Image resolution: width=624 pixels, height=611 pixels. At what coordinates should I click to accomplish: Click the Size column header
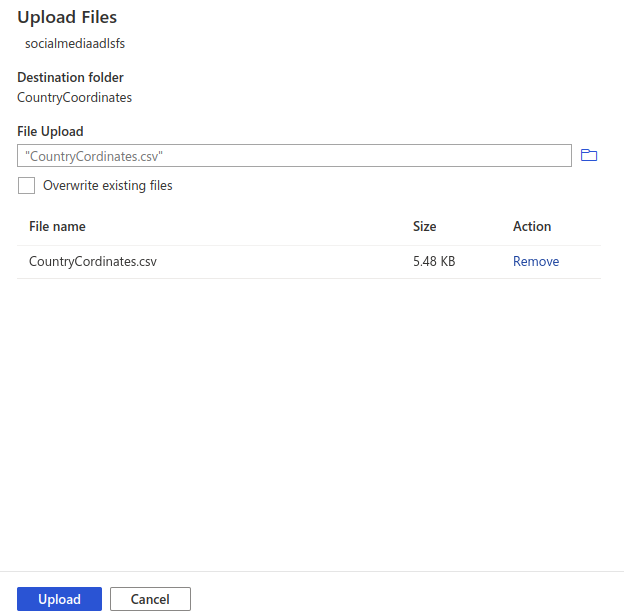[424, 226]
